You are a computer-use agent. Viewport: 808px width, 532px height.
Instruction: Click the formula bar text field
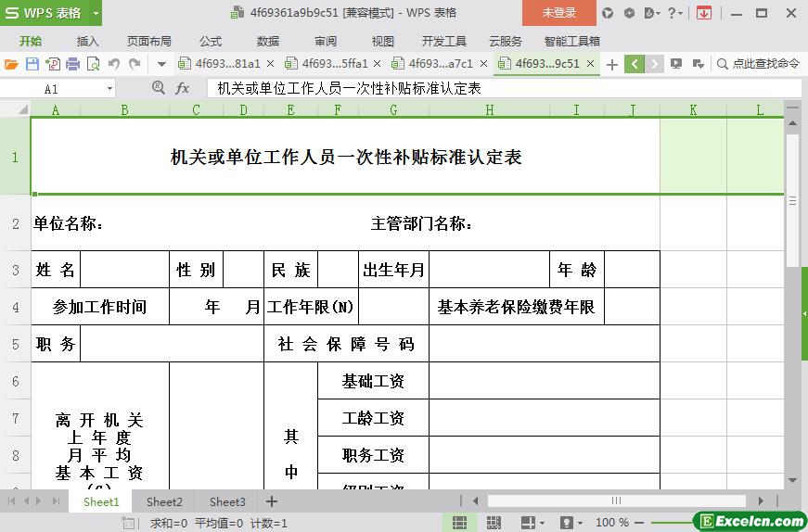coord(504,89)
